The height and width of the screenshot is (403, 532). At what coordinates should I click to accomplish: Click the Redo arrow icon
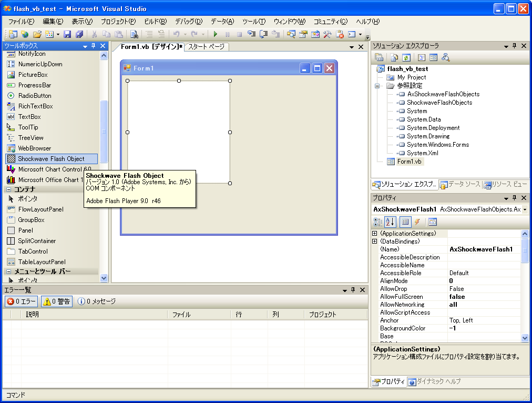point(194,34)
